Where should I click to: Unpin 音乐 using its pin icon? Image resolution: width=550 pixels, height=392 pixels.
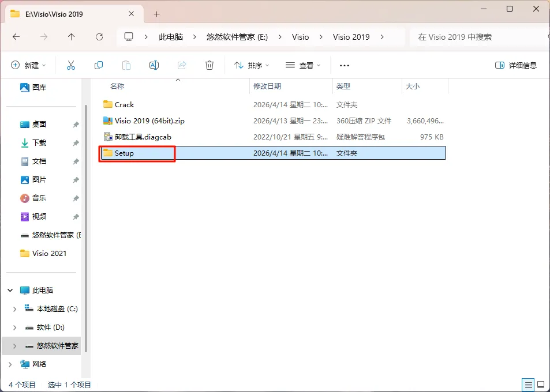coord(76,198)
